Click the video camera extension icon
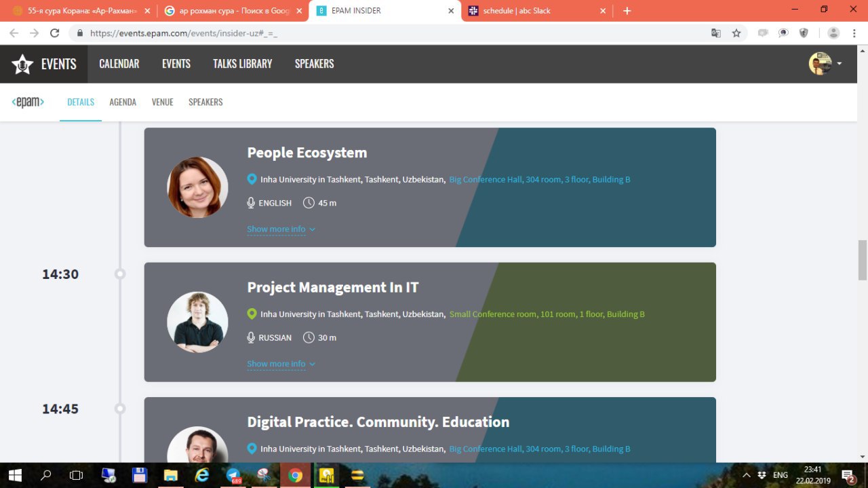This screenshot has height=488, width=868. (763, 33)
